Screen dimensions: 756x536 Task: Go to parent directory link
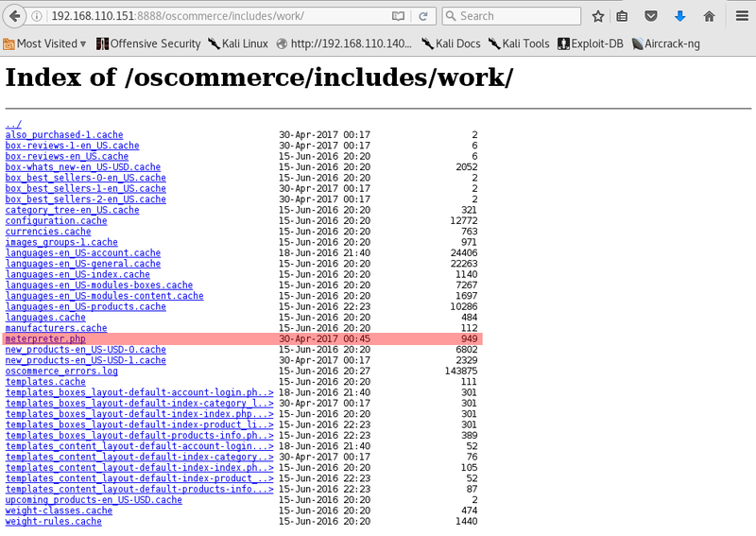click(x=13, y=125)
